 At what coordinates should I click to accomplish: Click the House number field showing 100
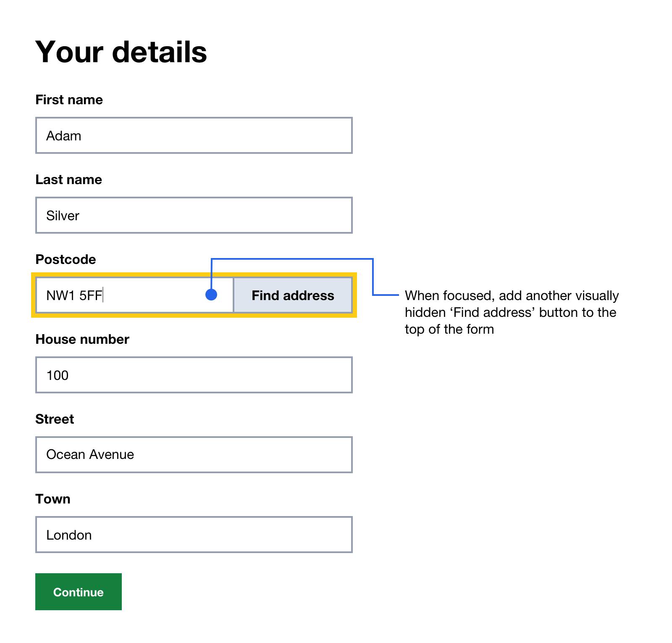(193, 375)
